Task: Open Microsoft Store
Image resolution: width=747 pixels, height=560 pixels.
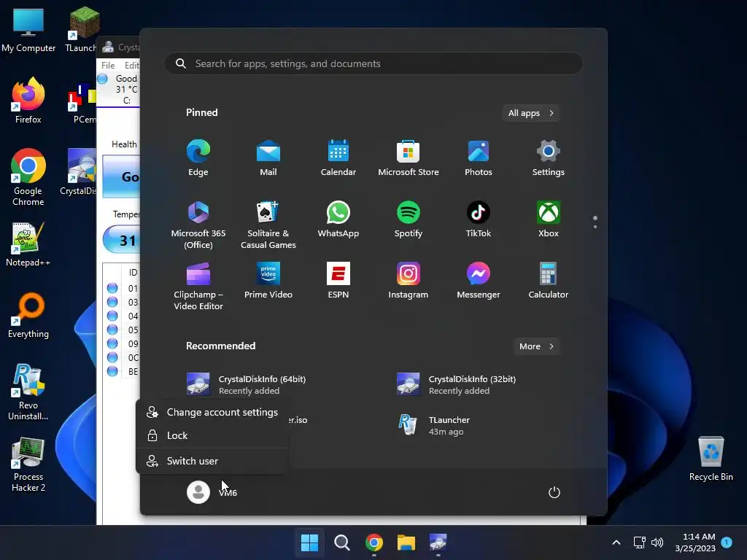Action: coord(409,158)
